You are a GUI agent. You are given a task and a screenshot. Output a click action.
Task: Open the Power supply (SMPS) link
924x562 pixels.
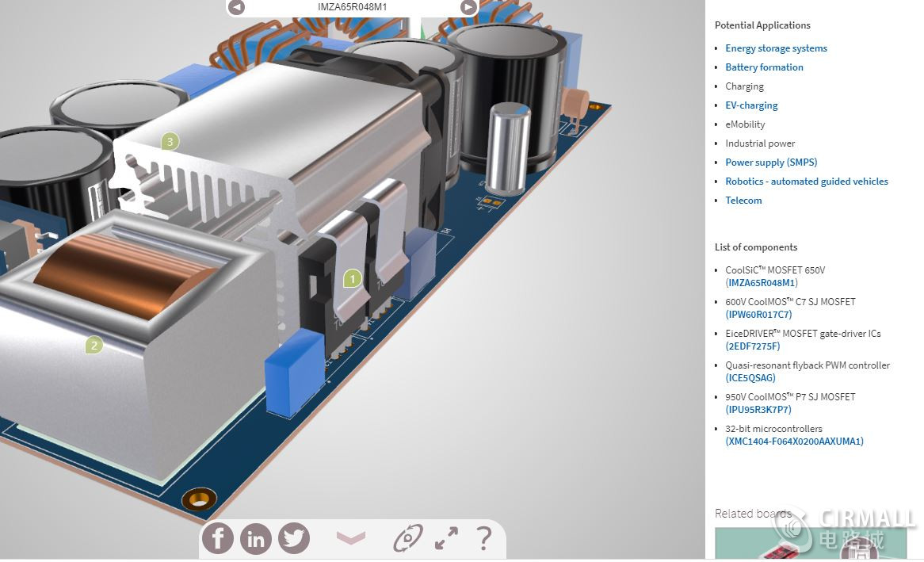771,162
